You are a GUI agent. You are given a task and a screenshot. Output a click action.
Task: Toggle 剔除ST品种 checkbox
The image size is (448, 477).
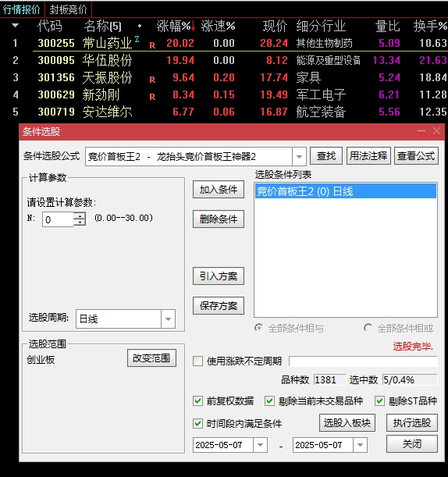379,400
